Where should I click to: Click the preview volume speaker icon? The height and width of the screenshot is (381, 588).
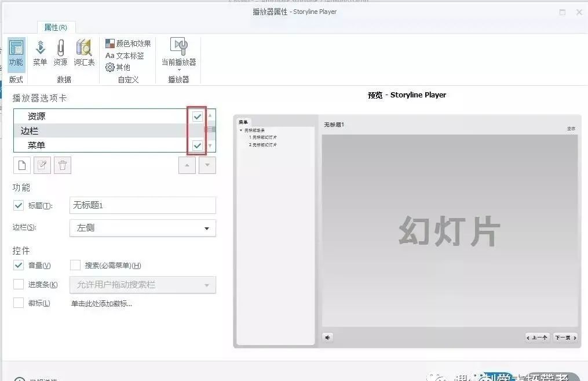coord(328,338)
